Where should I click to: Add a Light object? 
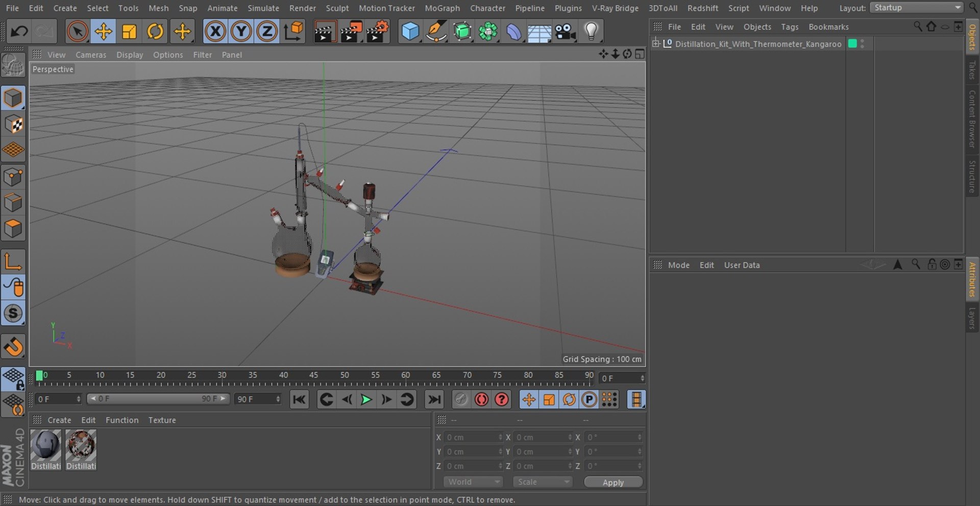tap(591, 32)
